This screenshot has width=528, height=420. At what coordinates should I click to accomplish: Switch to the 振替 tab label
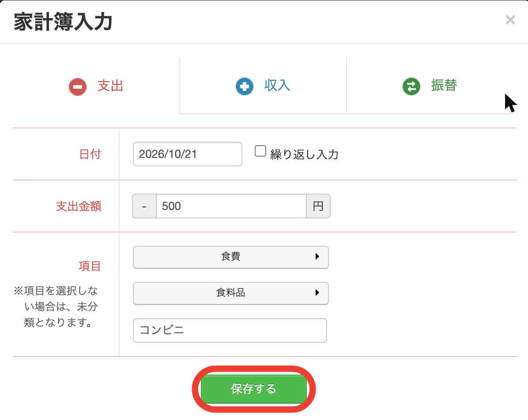[x=444, y=85]
